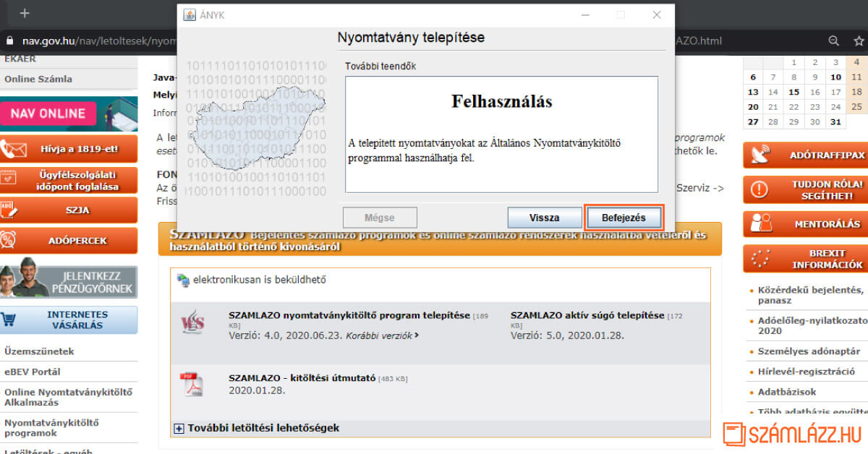Open the ADÓTRAFFIPAX banner

click(x=804, y=155)
